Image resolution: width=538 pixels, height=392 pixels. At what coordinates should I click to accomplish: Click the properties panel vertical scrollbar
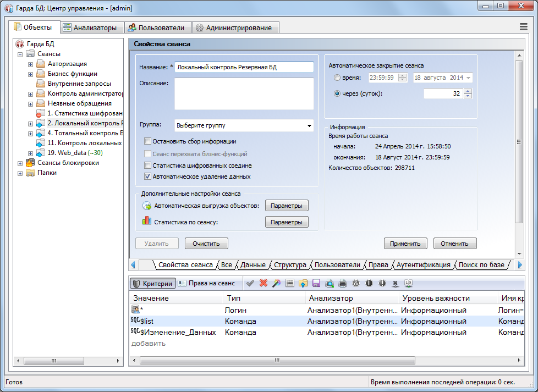coord(519,142)
